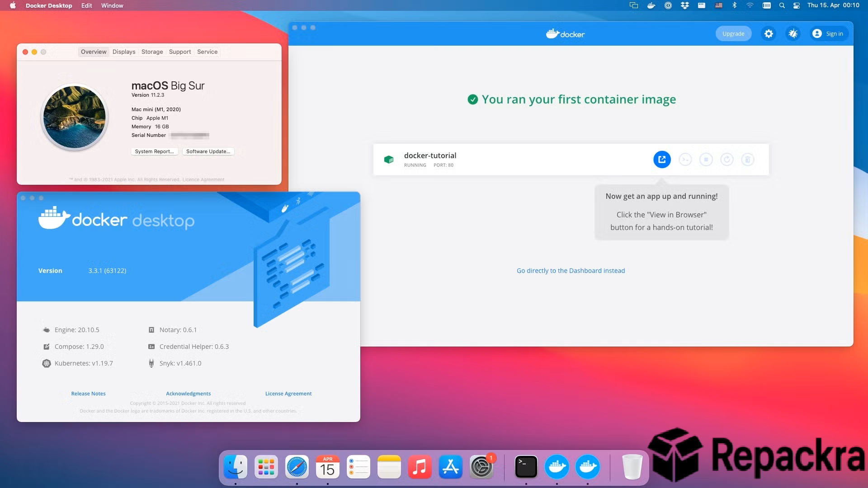Open App Store from the Dock
Viewport: 868px width, 488px height.
pyautogui.click(x=451, y=467)
